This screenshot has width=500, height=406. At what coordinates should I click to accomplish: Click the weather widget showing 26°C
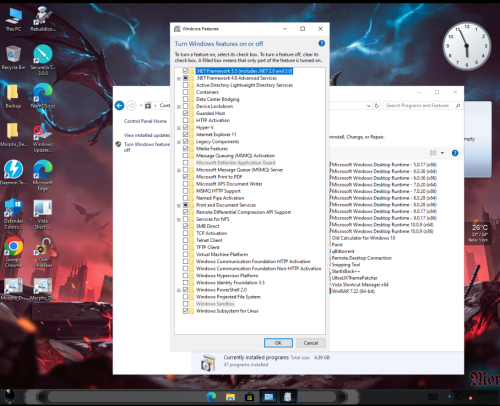pos(479,233)
